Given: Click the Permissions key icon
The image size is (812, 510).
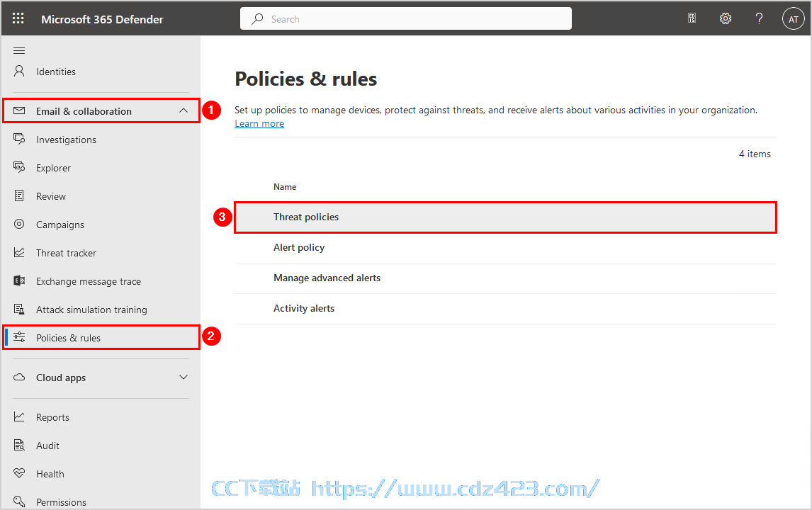Looking at the screenshot, I should coord(19,501).
